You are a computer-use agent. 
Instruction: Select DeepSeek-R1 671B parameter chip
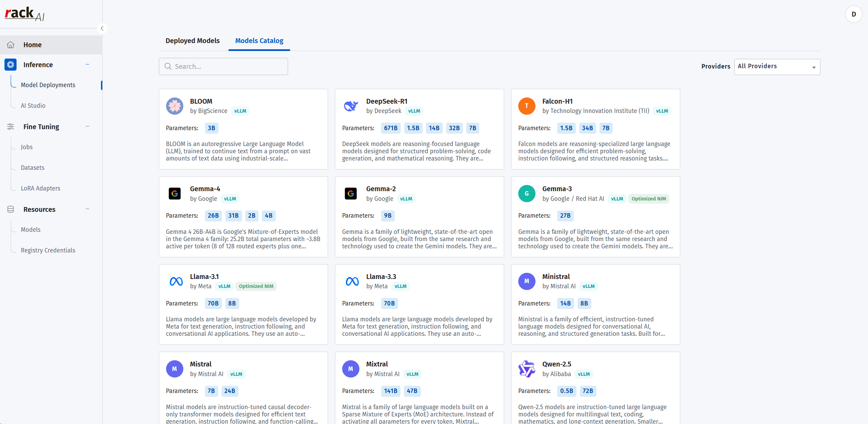tap(391, 128)
